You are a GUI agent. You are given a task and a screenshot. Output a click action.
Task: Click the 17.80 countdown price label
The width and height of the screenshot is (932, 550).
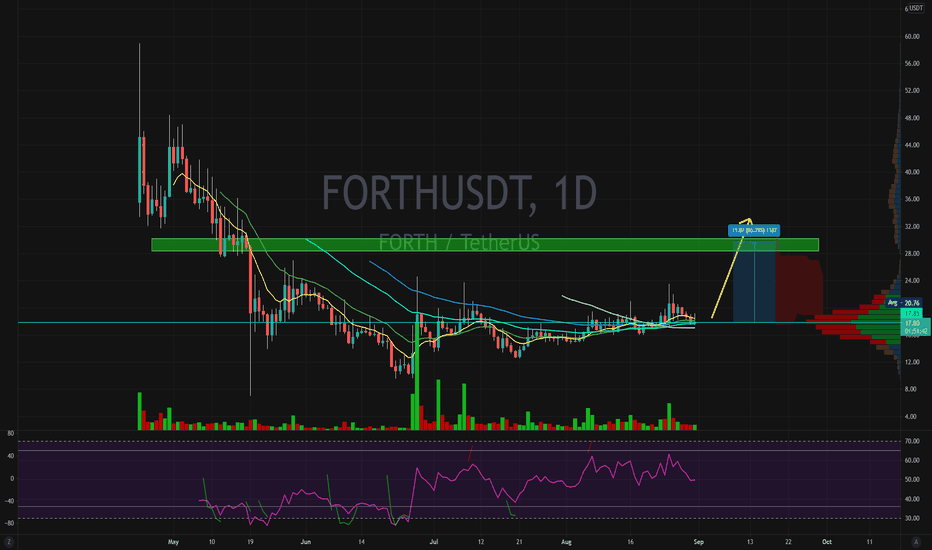coord(914,327)
